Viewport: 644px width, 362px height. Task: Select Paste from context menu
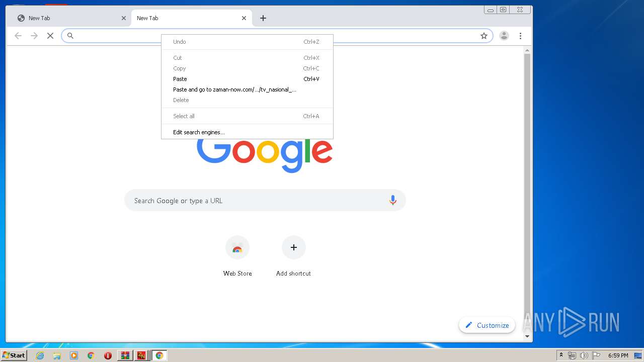click(x=247, y=79)
